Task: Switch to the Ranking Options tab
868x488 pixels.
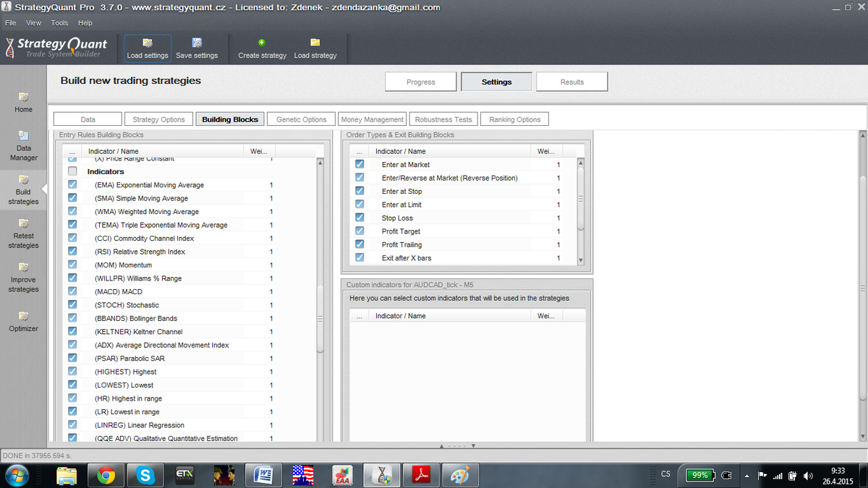Action: click(x=515, y=119)
